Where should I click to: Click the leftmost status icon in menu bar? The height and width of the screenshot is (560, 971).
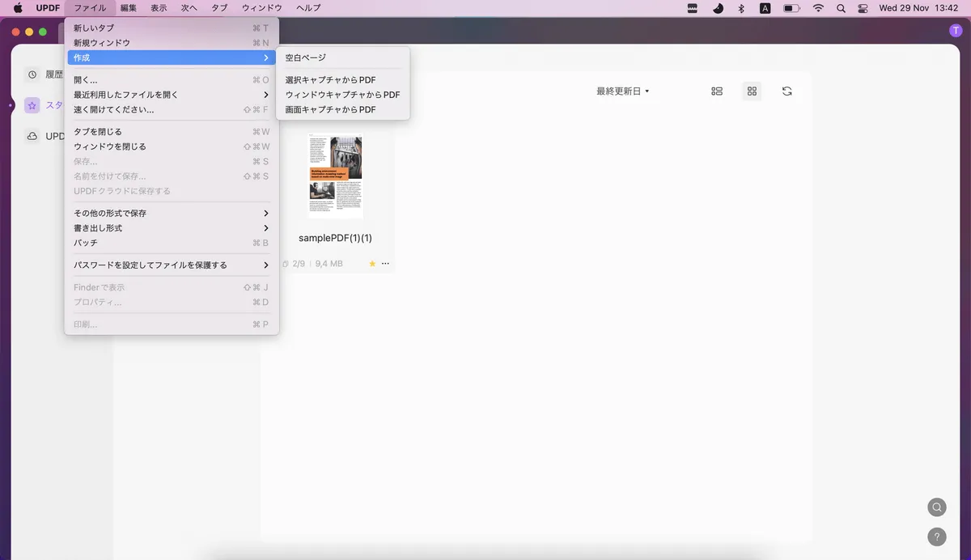(x=693, y=8)
